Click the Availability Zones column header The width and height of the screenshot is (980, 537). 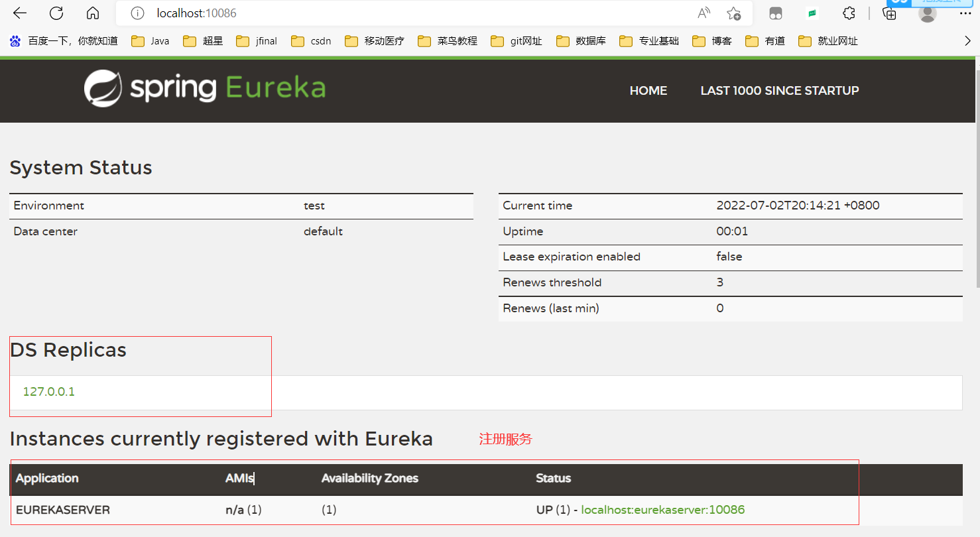click(370, 478)
